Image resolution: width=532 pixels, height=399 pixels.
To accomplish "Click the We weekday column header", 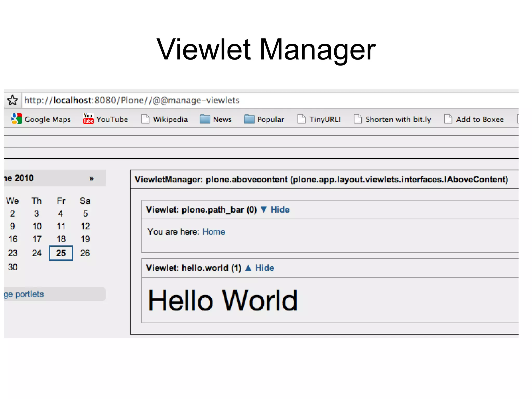I will pos(12,201).
